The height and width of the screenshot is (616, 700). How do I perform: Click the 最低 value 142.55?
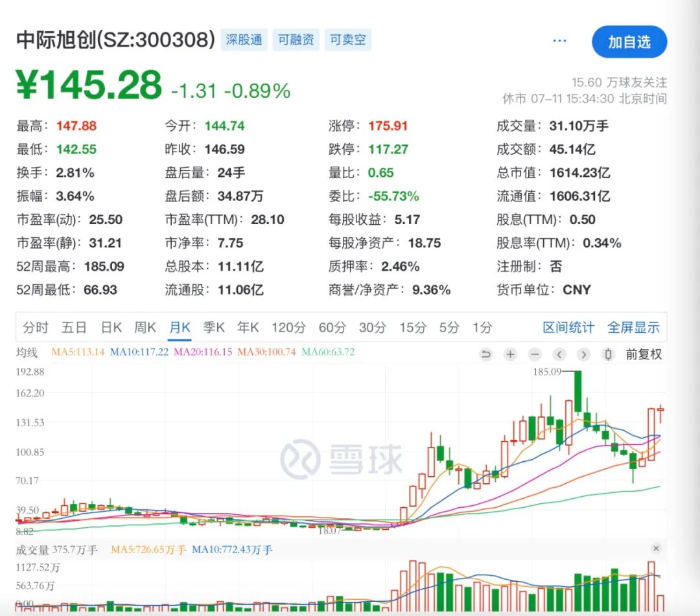point(76,149)
